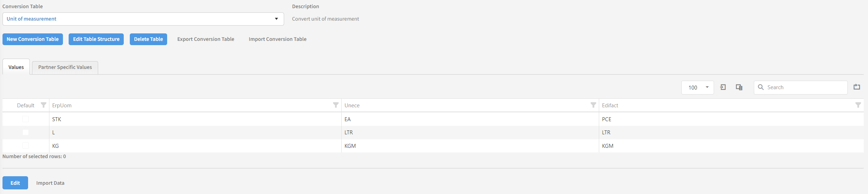Click the arrow-into-box icon beside page size

point(723,87)
